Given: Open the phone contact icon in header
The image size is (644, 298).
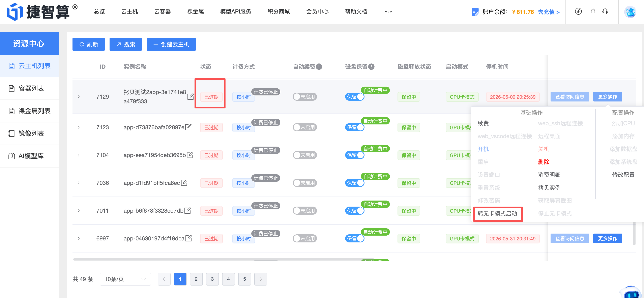Looking at the screenshot, I should click(578, 11).
